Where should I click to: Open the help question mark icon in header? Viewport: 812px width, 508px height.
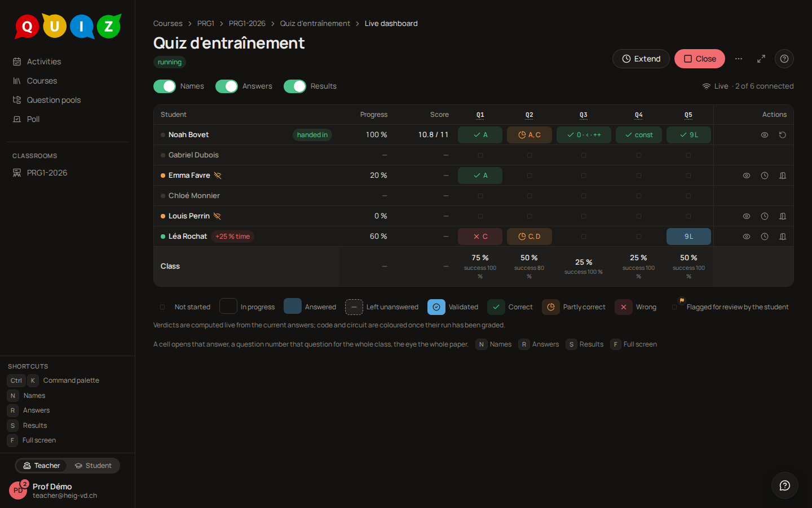tap(784, 59)
